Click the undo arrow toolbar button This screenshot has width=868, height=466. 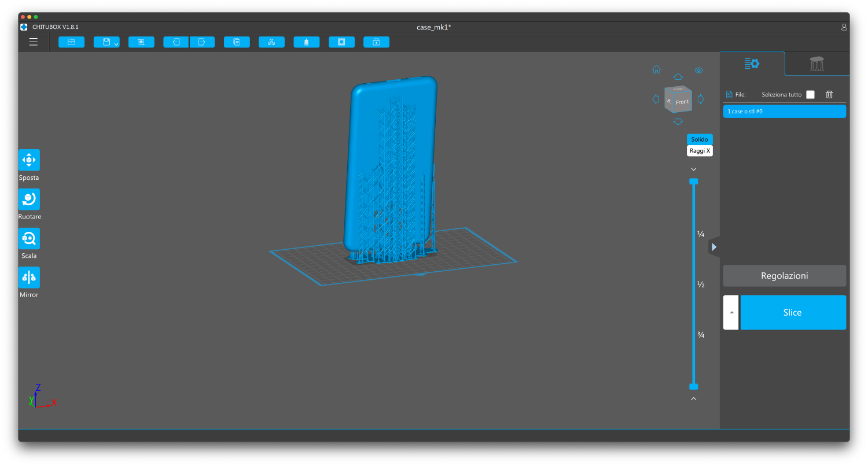pyautogui.click(x=176, y=42)
